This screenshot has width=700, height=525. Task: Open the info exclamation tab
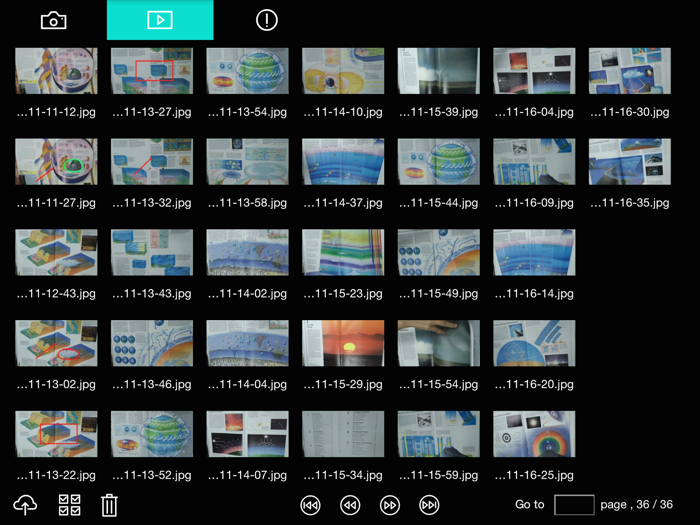pyautogui.click(x=267, y=20)
